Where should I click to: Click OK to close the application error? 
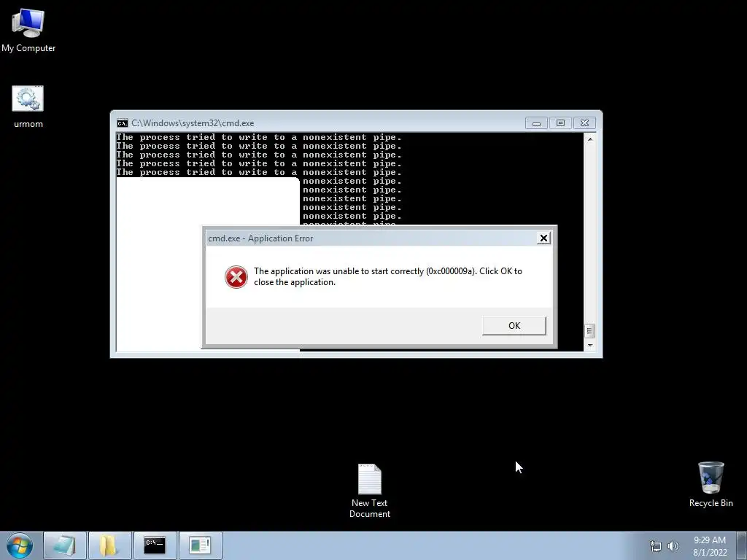pos(514,326)
